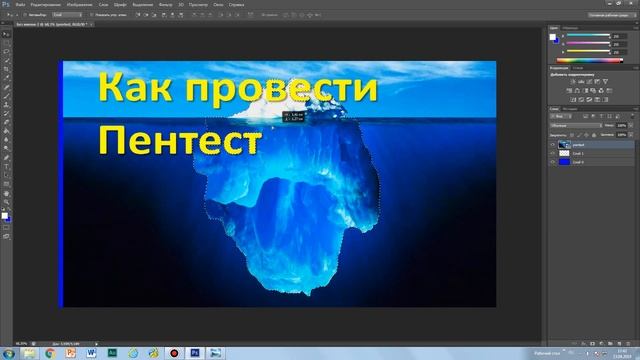Hide the Слой 0 layer
The image size is (640, 360).
[553, 162]
